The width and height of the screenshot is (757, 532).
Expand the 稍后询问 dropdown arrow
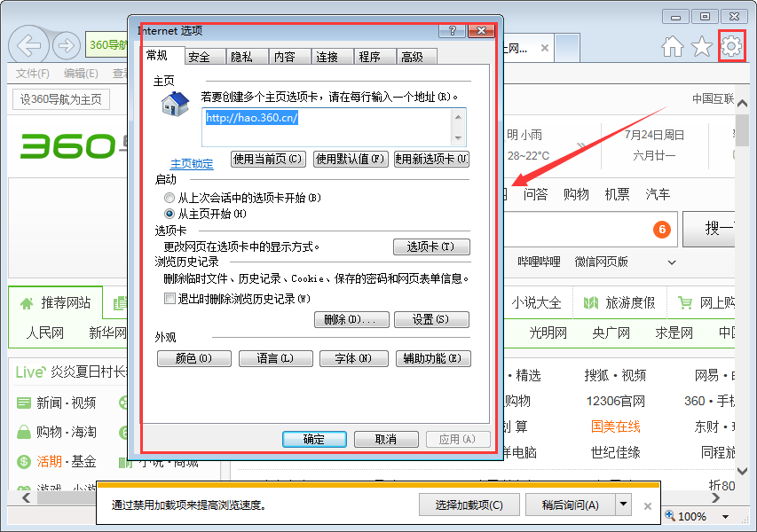[623, 505]
